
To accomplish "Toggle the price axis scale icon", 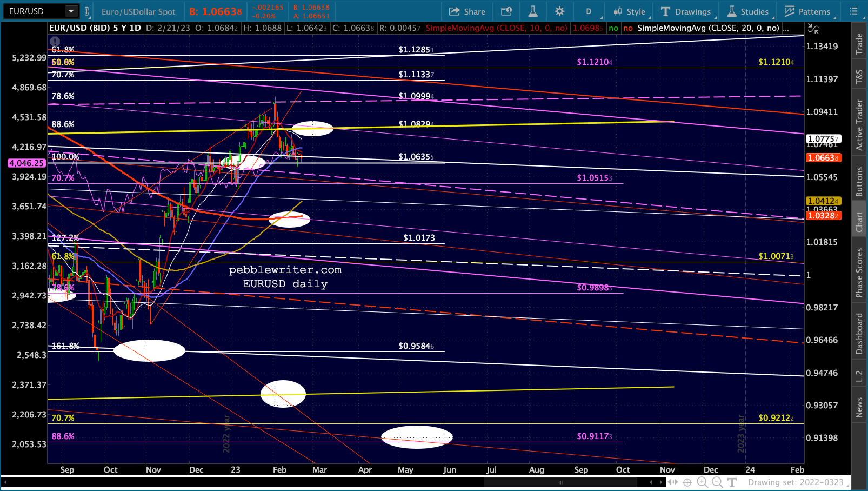I will click(x=813, y=29).
